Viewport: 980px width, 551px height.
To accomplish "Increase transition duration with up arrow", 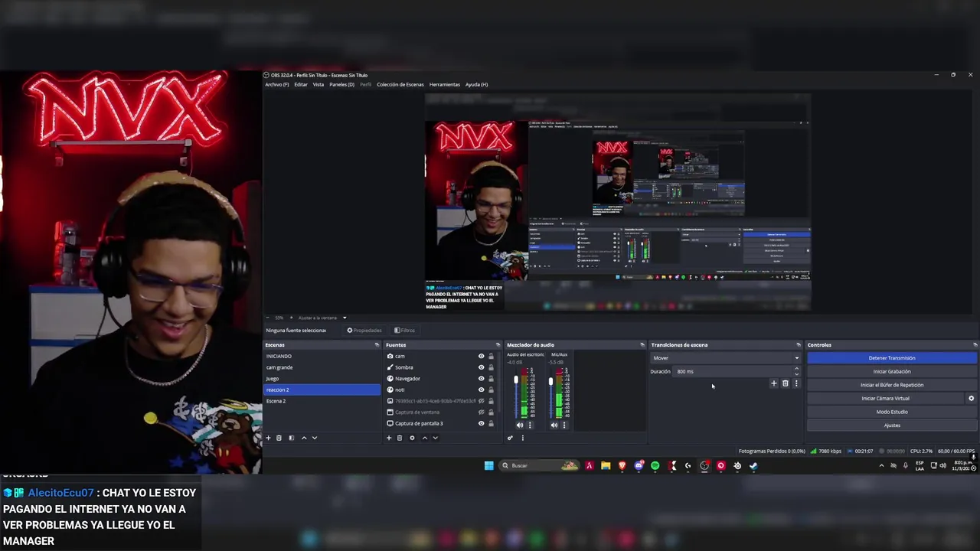I will pyautogui.click(x=796, y=369).
